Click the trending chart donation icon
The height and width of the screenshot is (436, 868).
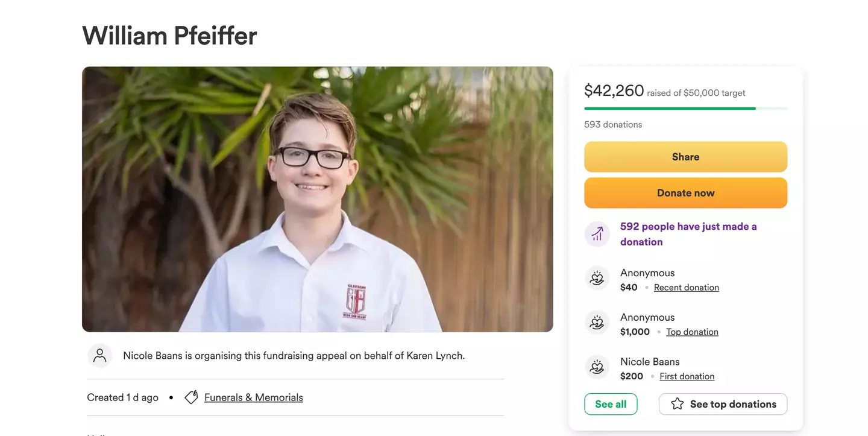point(597,234)
